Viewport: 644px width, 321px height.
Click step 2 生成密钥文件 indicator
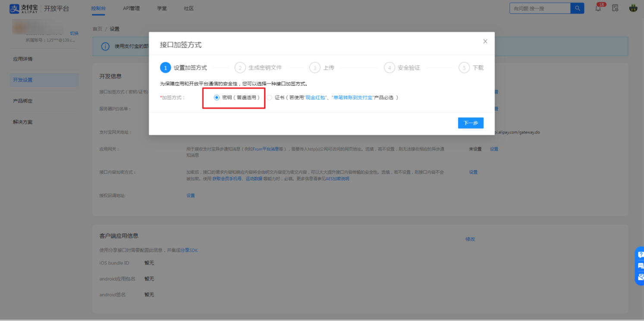tap(258, 68)
